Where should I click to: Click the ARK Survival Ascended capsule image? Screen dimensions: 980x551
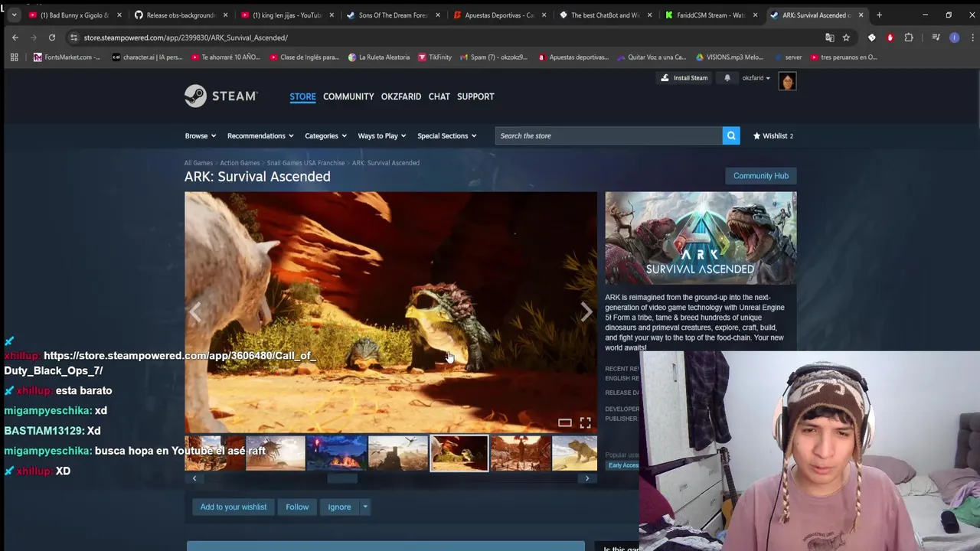coord(701,238)
